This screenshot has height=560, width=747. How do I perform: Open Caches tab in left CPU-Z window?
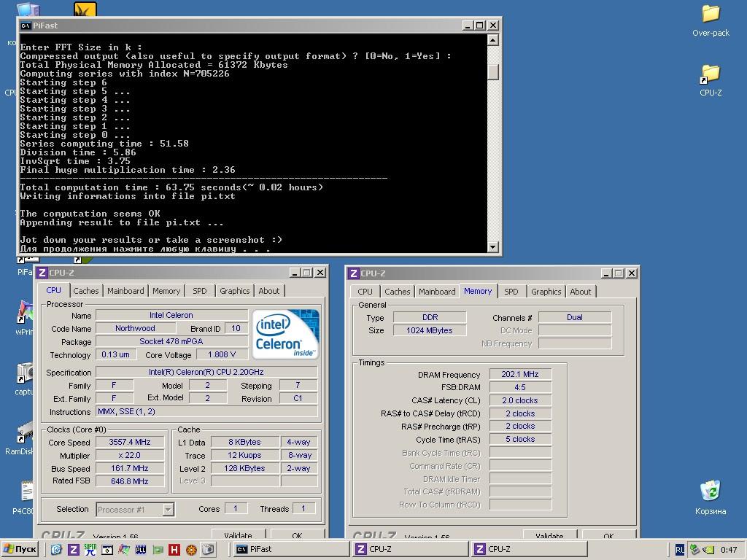point(86,291)
